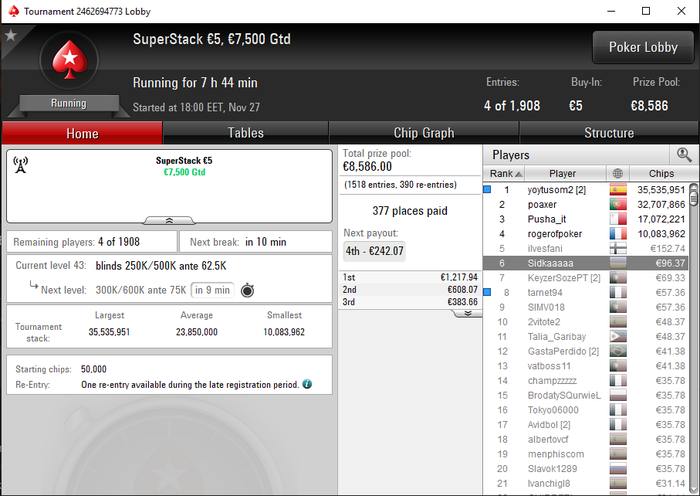Click the broadcast antenna icon
The width and height of the screenshot is (700, 496).
point(21,164)
